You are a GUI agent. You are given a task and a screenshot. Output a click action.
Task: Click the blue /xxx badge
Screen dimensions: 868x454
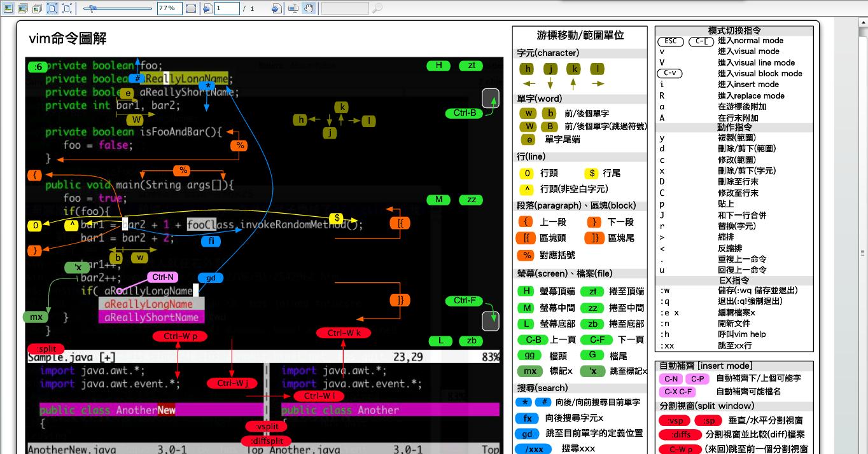point(533,449)
